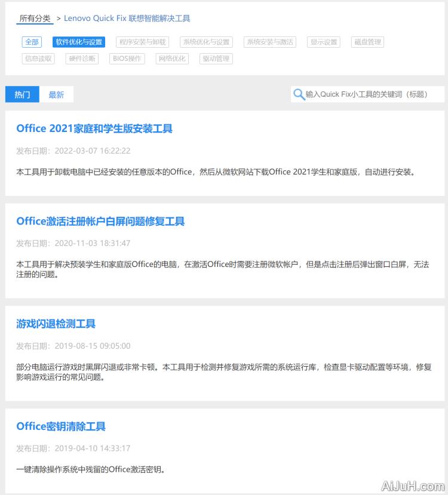Switch to the 最新 tab

(56, 94)
